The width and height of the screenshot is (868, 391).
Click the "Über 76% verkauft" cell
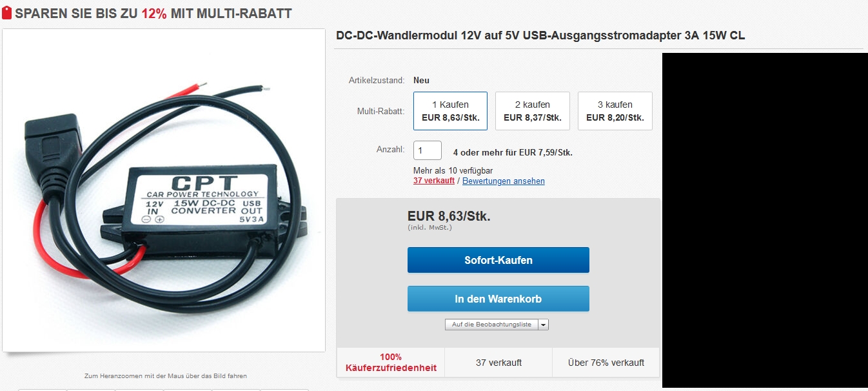[x=606, y=363]
